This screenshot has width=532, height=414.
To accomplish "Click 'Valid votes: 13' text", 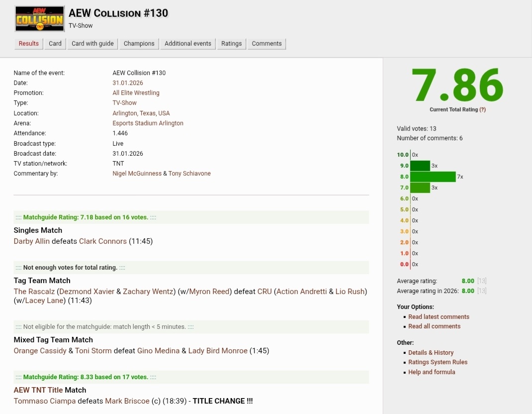I will pyautogui.click(x=417, y=129).
